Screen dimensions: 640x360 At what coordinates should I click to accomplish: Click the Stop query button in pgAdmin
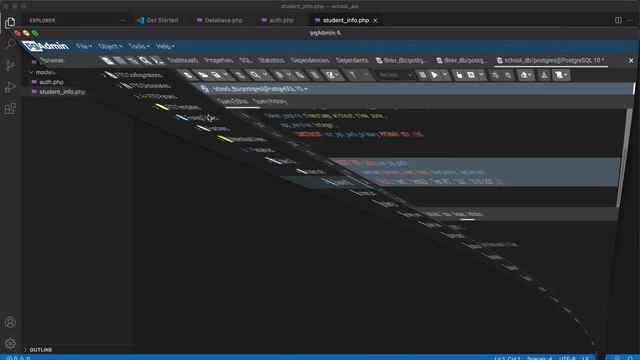[x=423, y=75]
